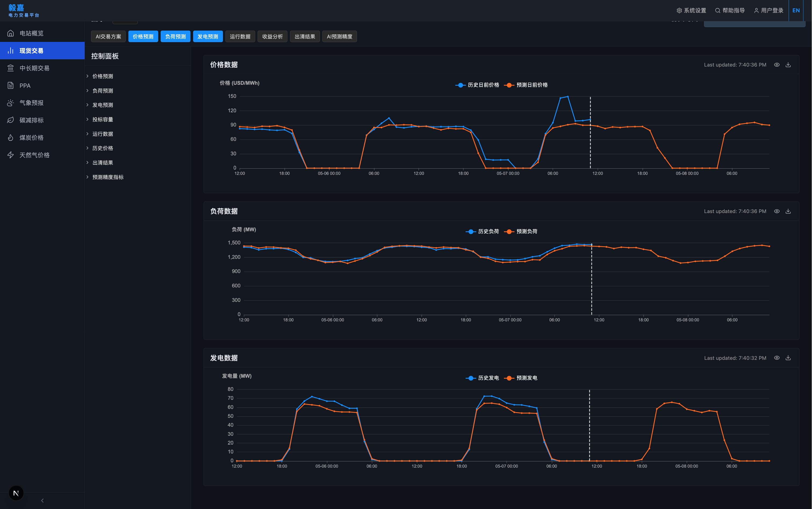Image resolution: width=812 pixels, height=509 pixels.
Task: Download the 发电数据 chart data
Action: pos(788,357)
